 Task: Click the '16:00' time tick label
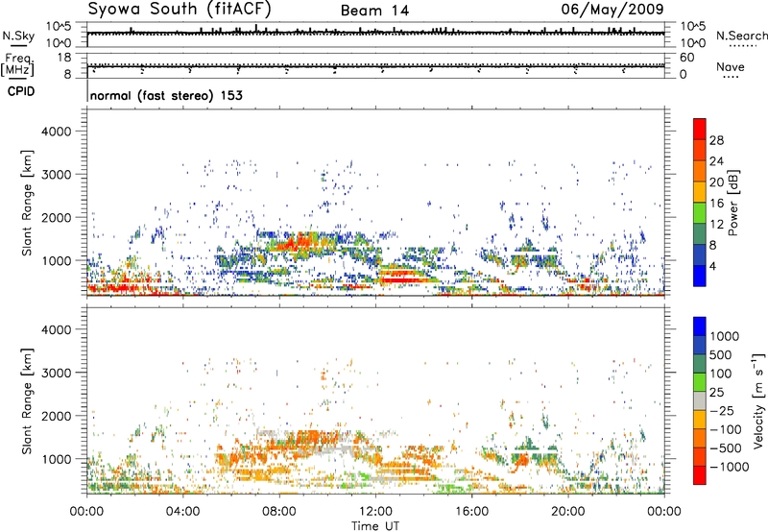click(x=471, y=512)
